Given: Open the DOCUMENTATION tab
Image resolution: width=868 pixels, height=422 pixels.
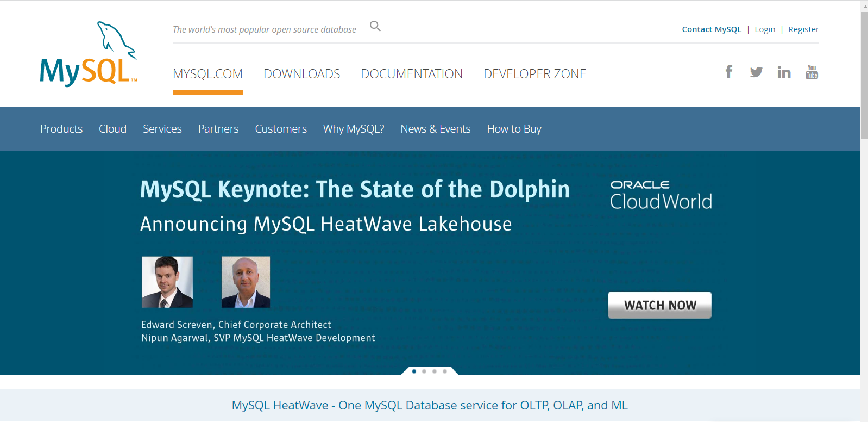Looking at the screenshot, I should pyautogui.click(x=412, y=74).
